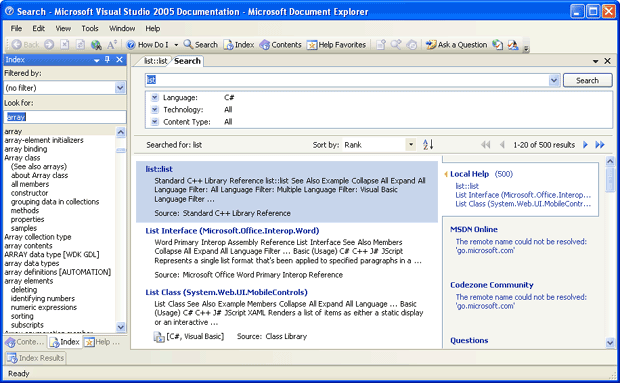Click the Look for input field
The image size is (620, 383).
click(x=65, y=117)
